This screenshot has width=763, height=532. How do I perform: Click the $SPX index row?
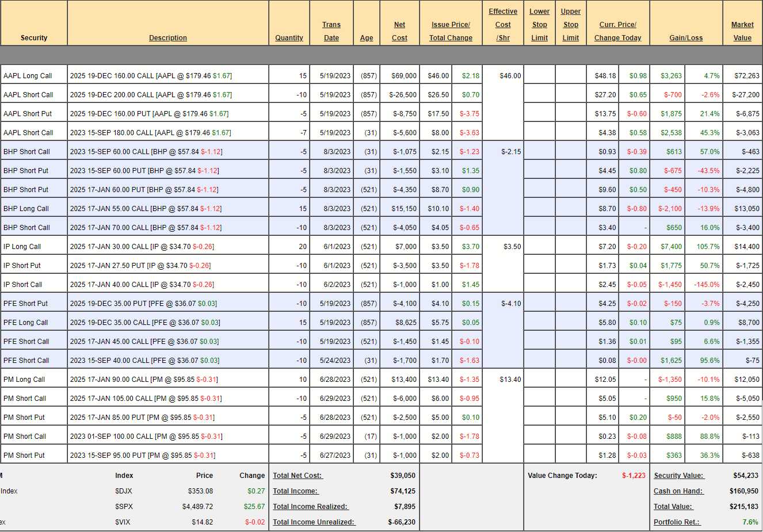(x=124, y=507)
